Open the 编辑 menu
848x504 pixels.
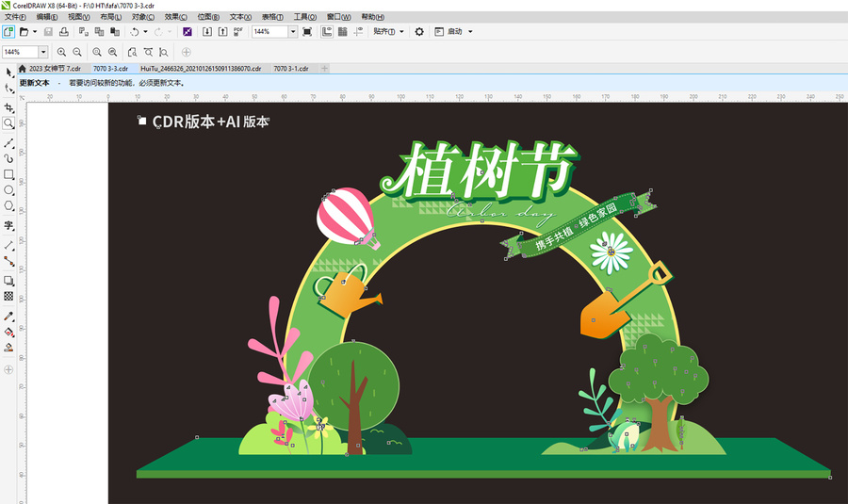pos(47,17)
